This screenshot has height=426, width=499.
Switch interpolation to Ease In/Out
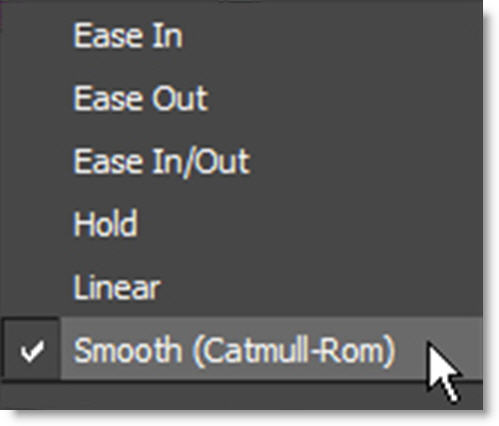pos(241,161)
